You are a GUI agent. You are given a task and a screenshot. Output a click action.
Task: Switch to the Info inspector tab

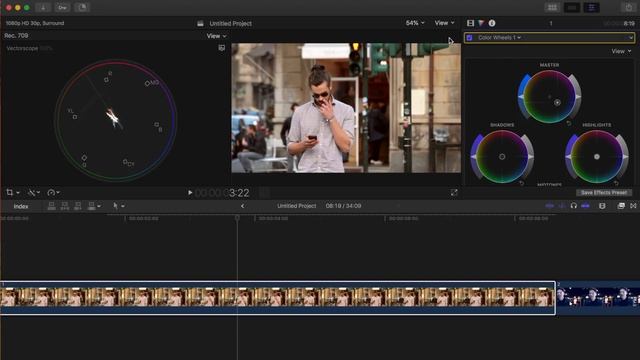492,23
